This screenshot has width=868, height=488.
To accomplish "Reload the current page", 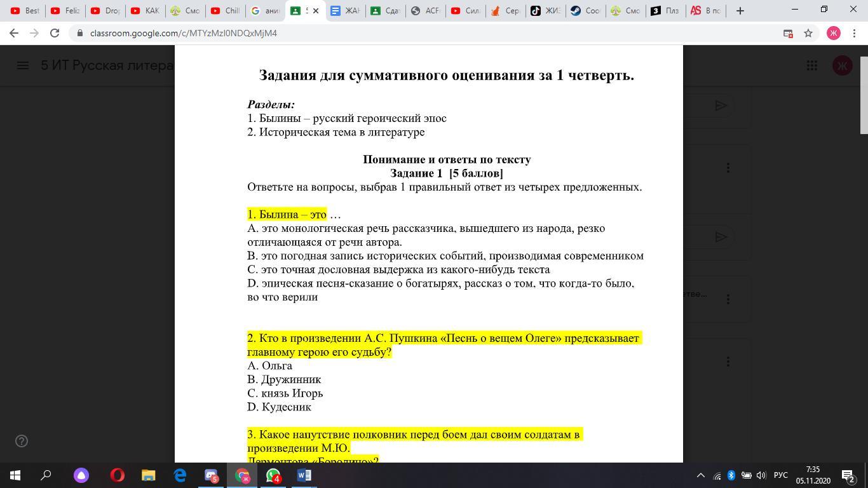I will coord(55,33).
